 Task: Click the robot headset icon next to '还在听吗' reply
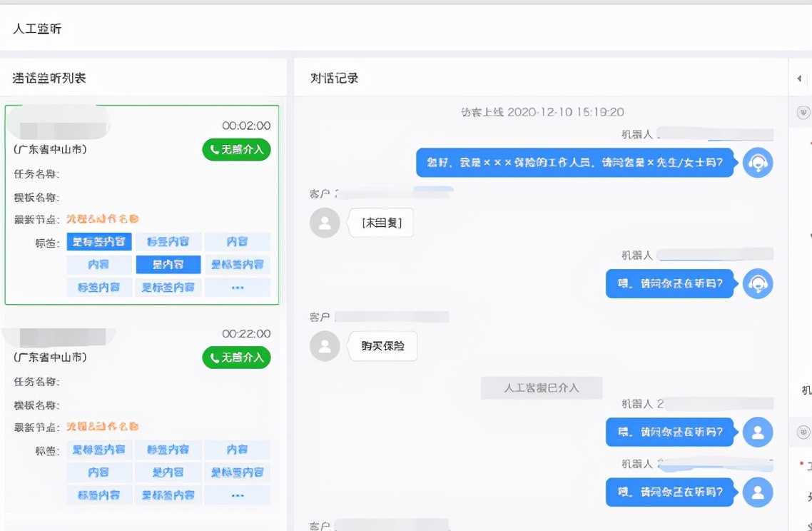coord(758,283)
